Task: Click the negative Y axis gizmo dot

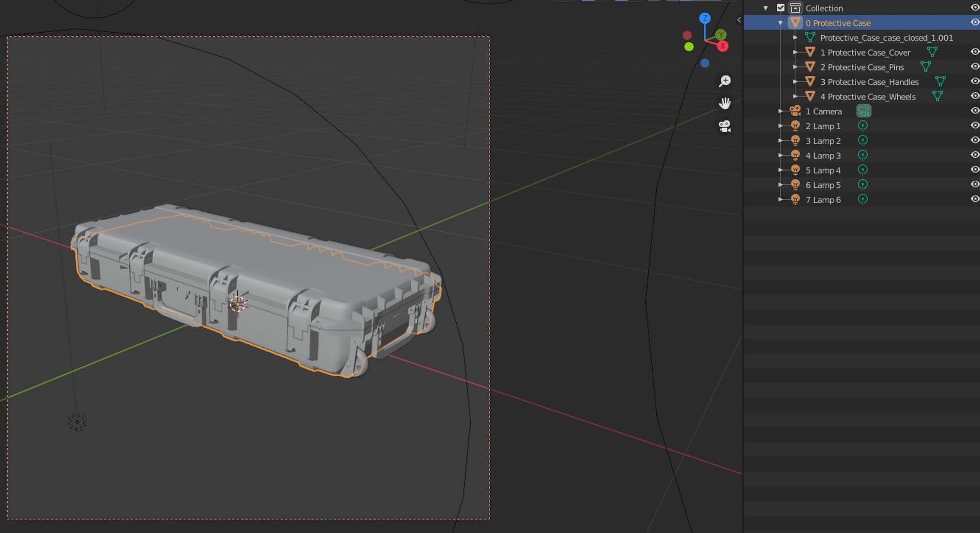Action: (689, 47)
